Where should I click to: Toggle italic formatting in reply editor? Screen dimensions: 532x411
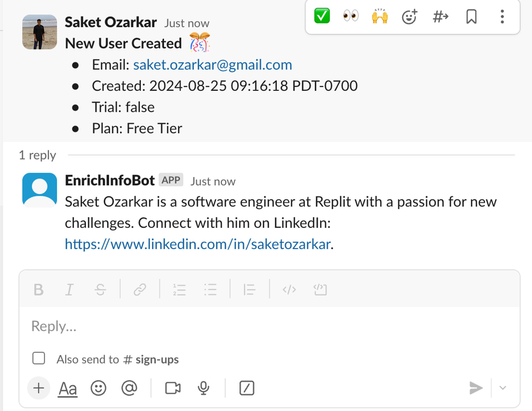click(69, 290)
